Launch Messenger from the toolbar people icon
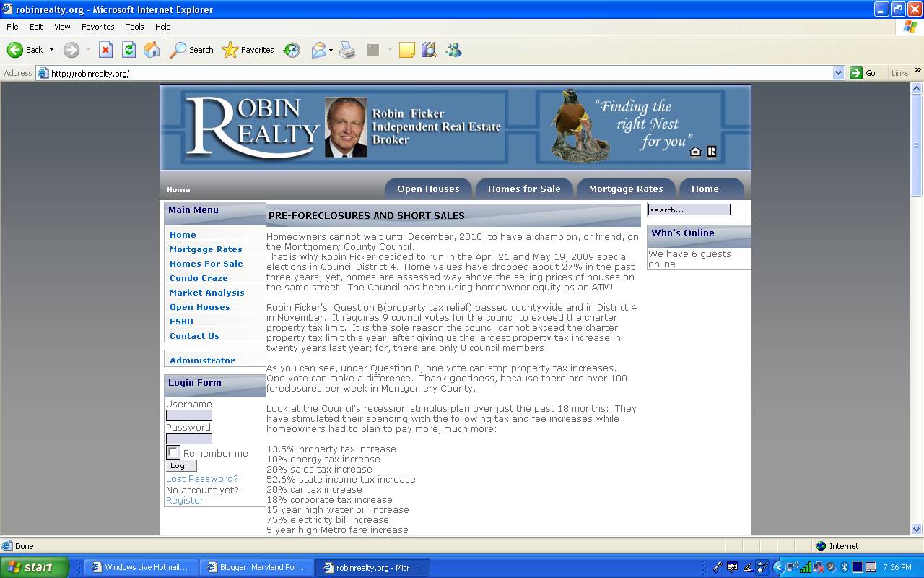Screen dimensions: 924x578 (453, 50)
